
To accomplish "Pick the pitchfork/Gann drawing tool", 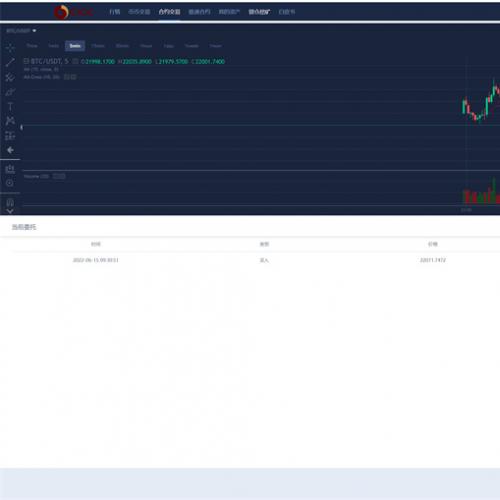I will click(x=10, y=77).
